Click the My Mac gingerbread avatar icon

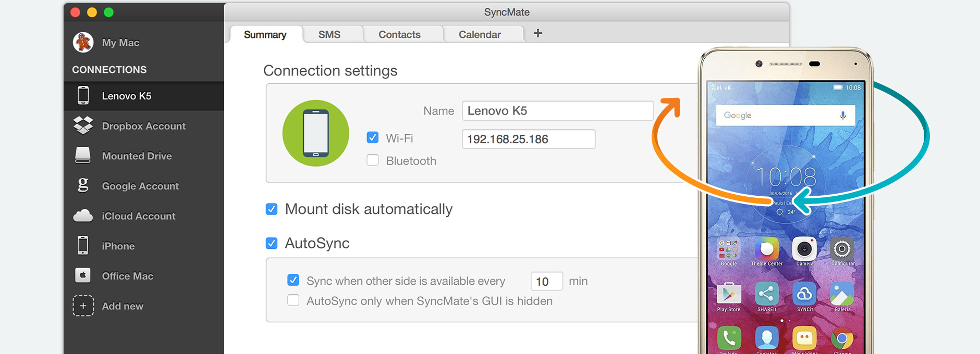tap(83, 42)
